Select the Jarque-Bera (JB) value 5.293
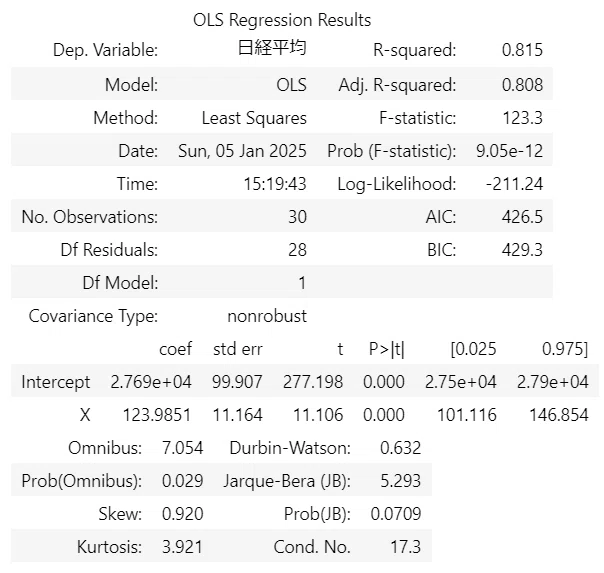Viewport: 604px width, 573px height. (400, 481)
